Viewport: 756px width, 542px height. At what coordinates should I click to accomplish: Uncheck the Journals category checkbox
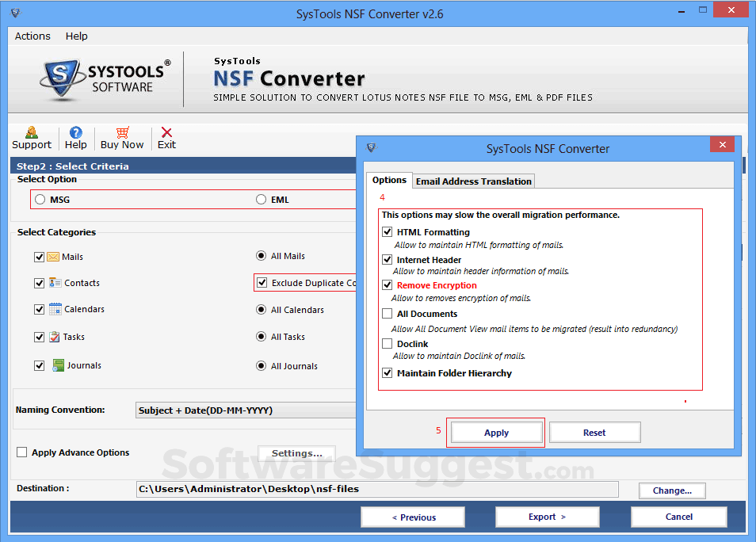(x=40, y=365)
